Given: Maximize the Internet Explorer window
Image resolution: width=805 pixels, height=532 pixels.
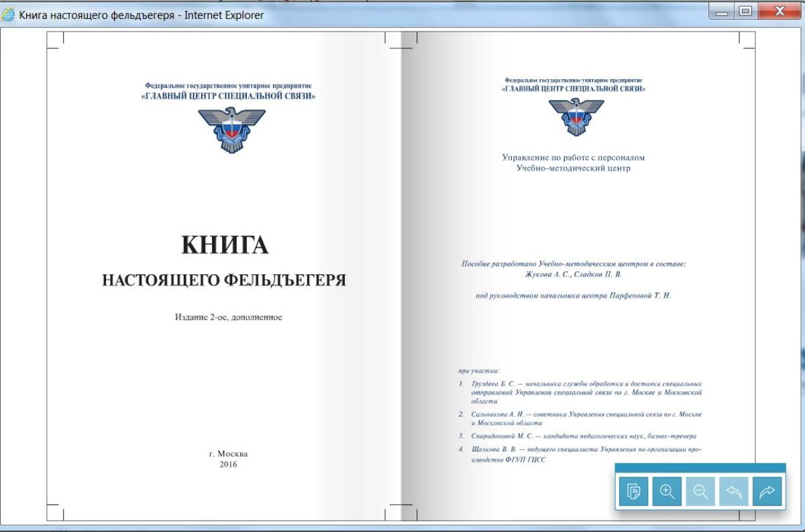Looking at the screenshot, I should pos(744,11).
